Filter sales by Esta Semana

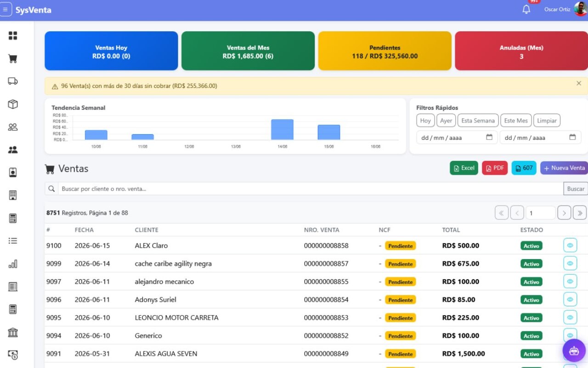pos(478,121)
